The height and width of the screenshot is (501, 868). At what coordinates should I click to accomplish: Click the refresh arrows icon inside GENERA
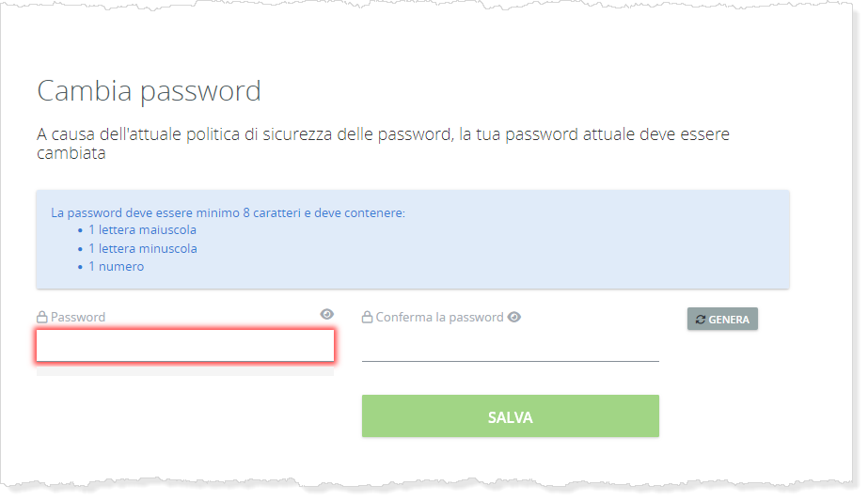pyautogui.click(x=701, y=320)
